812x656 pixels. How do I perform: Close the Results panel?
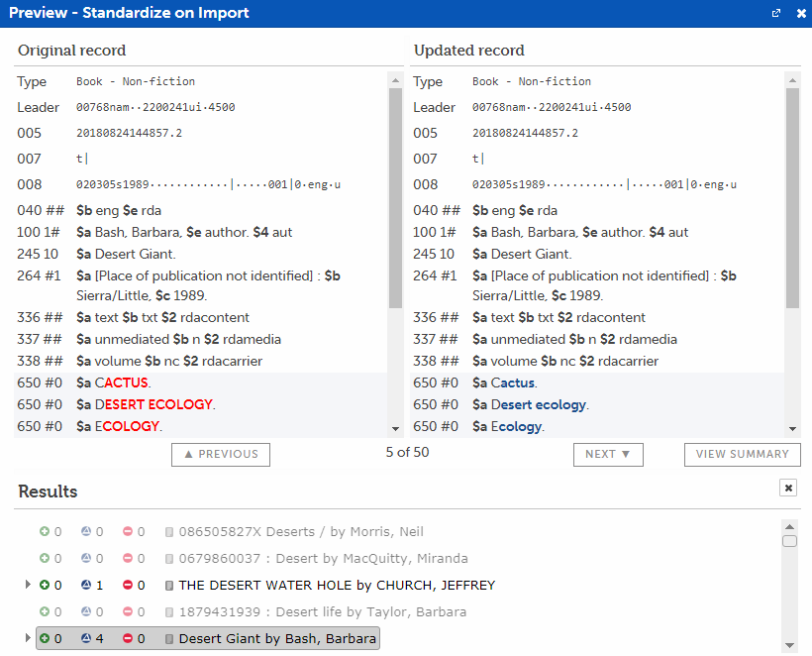pyautogui.click(x=787, y=488)
